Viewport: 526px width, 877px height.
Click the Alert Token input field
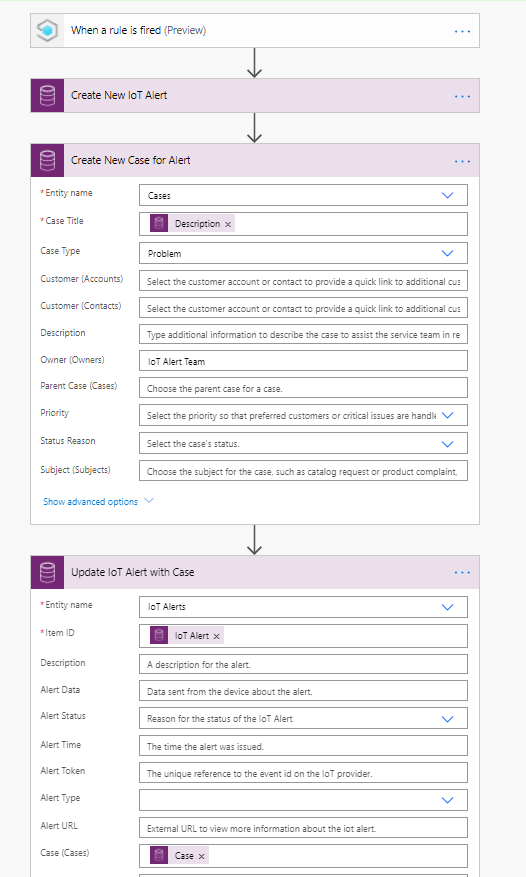pos(303,772)
